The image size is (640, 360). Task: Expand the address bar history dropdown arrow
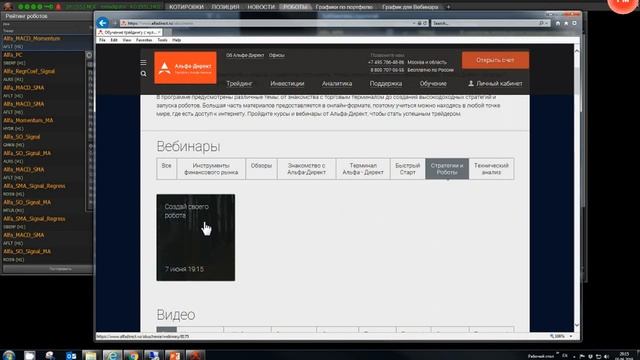click(x=414, y=23)
